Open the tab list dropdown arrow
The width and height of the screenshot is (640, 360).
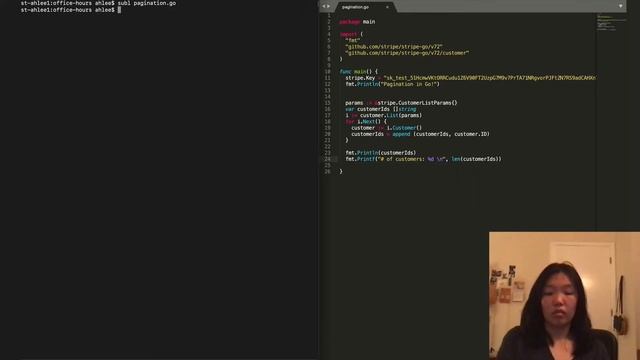tap(620, 6)
